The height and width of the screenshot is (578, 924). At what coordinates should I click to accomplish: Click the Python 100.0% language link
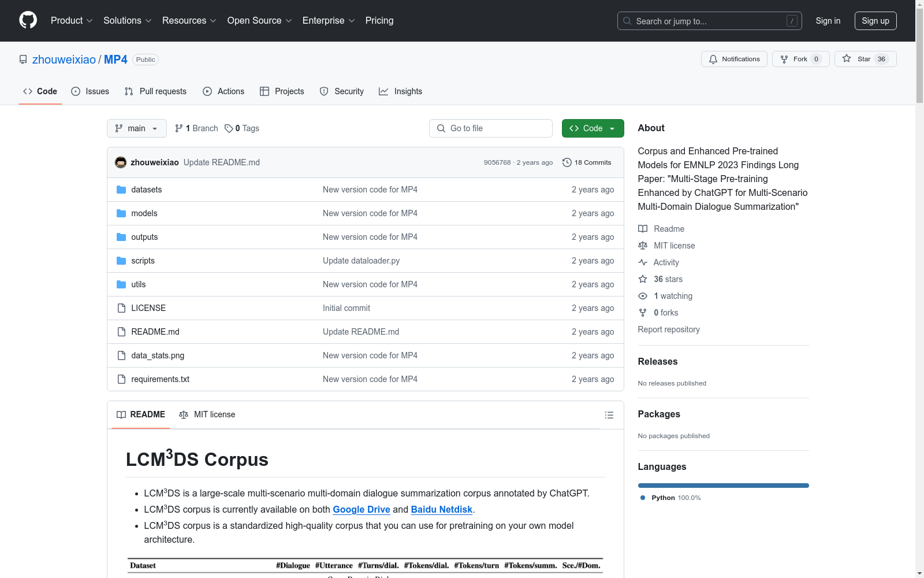click(x=670, y=498)
